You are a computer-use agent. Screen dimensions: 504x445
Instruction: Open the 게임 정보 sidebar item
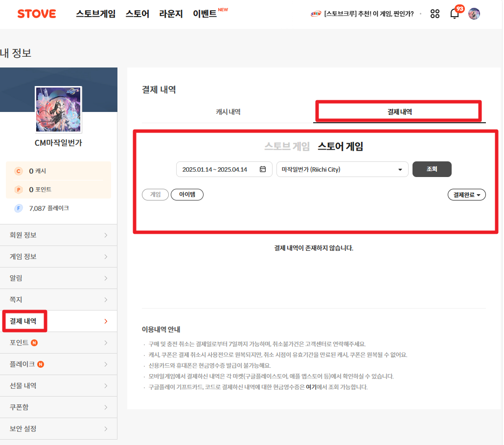pyautogui.click(x=59, y=257)
